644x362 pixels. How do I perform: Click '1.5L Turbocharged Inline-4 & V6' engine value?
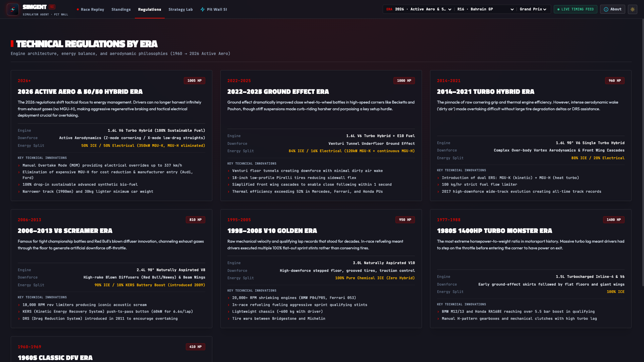(590, 277)
